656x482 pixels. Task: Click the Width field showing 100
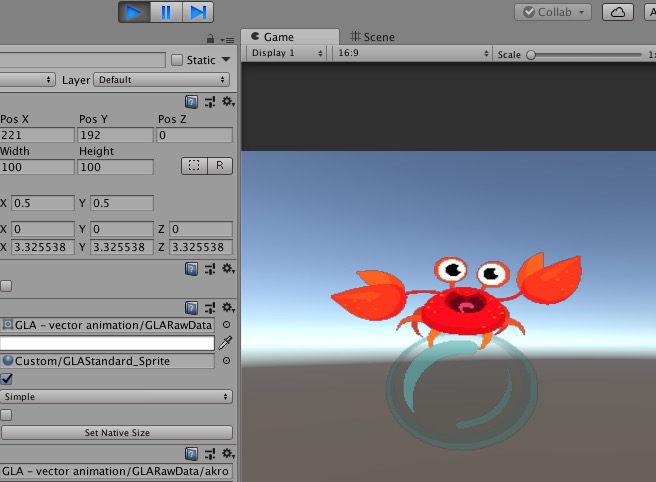pos(37,167)
